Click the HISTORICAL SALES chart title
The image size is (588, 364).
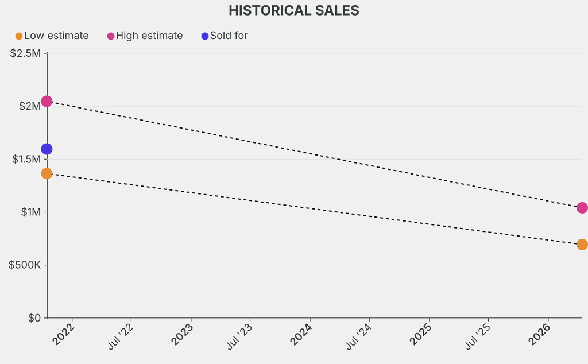tap(294, 10)
